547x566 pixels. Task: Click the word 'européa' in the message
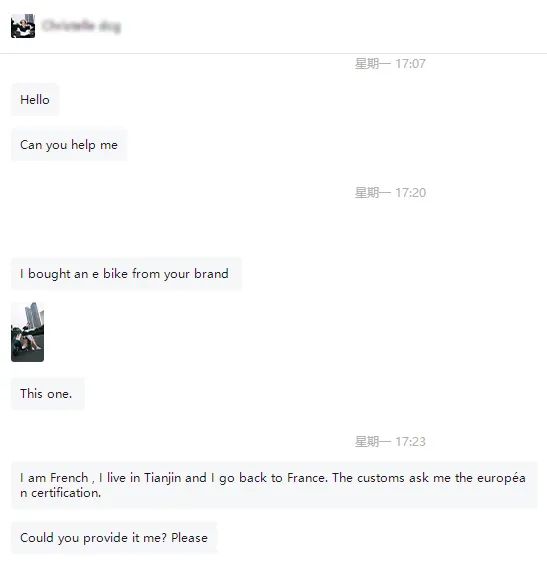[x=501, y=478]
